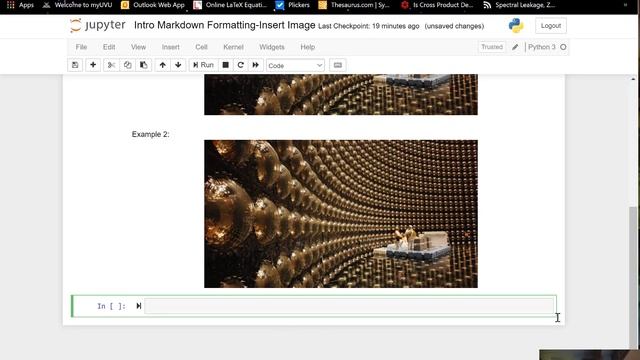Click the Jupyter logo
Image resolution: width=640 pixels, height=360 pixels.
point(98,25)
